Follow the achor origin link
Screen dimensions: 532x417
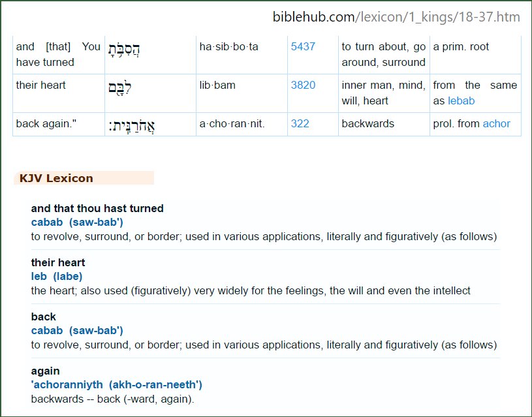point(496,124)
